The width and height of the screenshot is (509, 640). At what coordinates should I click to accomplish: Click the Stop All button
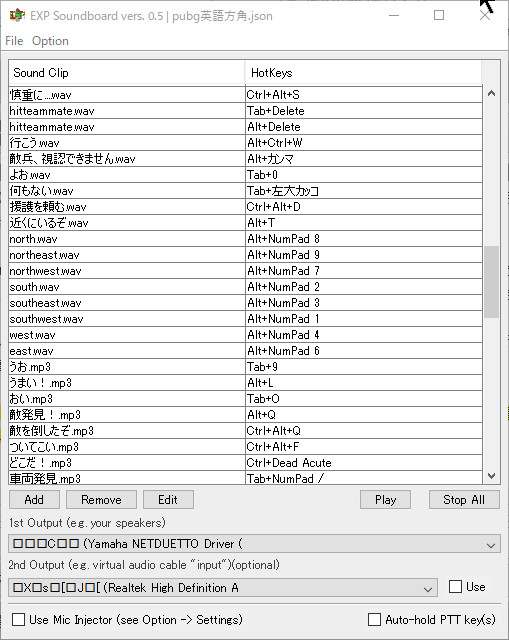[464, 500]
